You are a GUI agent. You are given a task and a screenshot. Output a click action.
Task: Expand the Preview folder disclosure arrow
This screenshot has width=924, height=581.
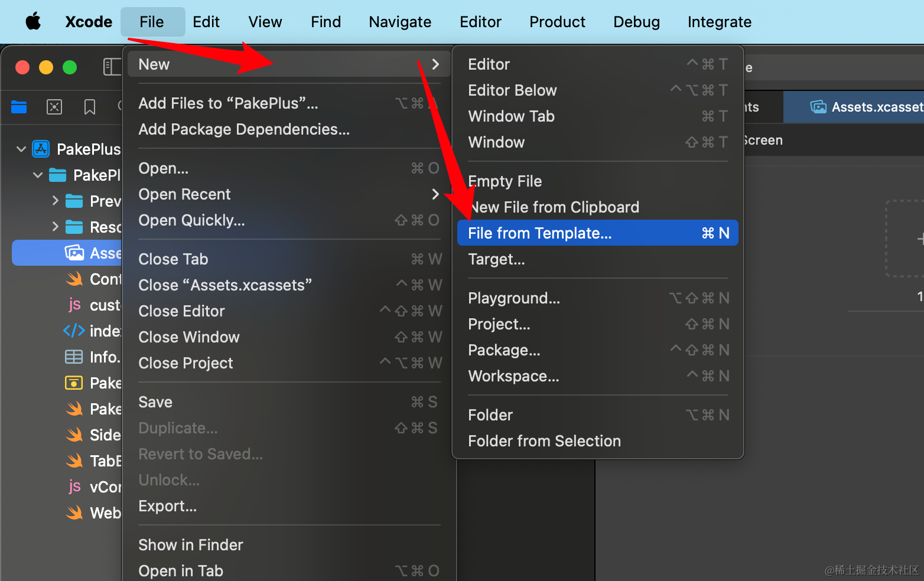point(55,201)
